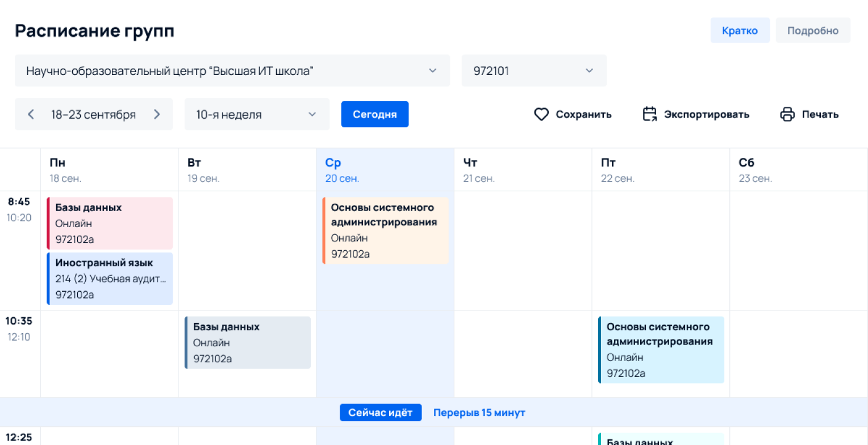Switch to Подробно view
The height and width of the screenshot is (445, 868).
click(812, 31)
